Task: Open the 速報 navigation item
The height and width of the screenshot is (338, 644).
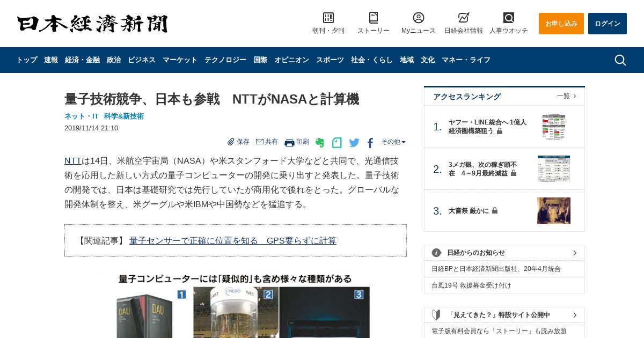Action: pyautogui.click(x=51, y=60)
